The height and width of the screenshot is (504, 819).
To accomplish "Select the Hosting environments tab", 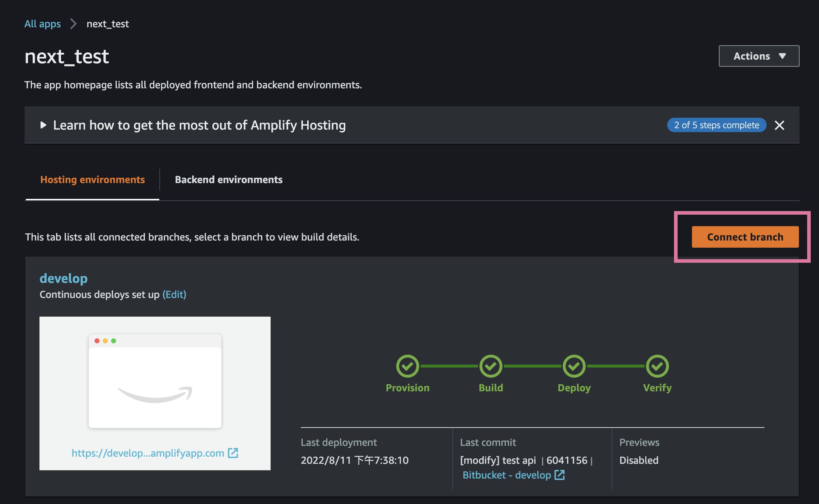I will click(93, 179).
